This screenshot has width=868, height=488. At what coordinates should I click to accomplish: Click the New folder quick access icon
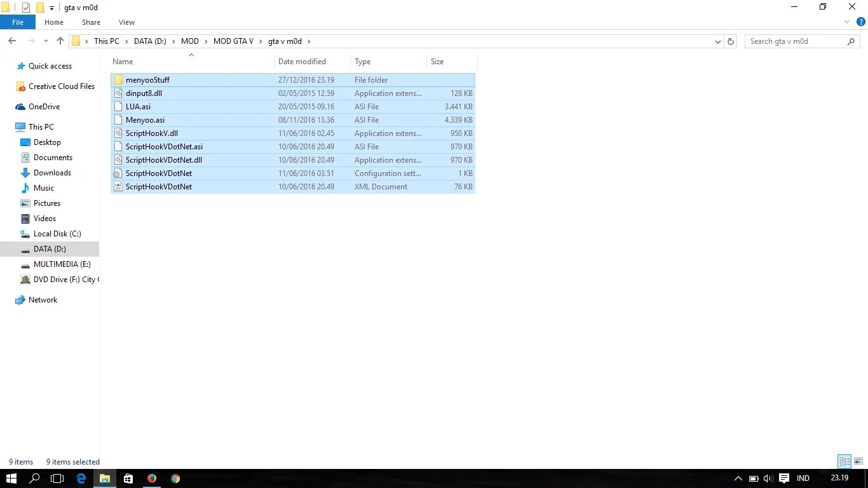pos(40,8)
